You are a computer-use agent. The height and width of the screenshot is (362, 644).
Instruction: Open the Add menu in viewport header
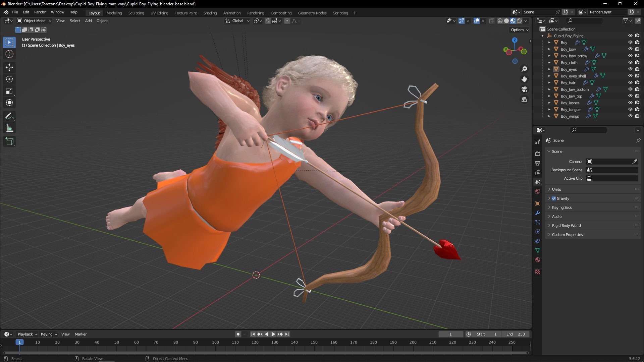pyautogui.click(x=88, y=21)
